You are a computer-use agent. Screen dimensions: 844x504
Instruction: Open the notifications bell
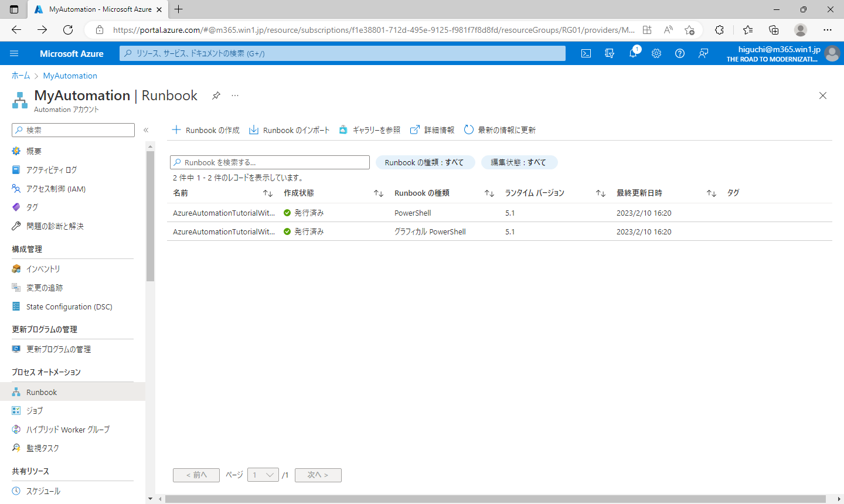pos(633,53)
